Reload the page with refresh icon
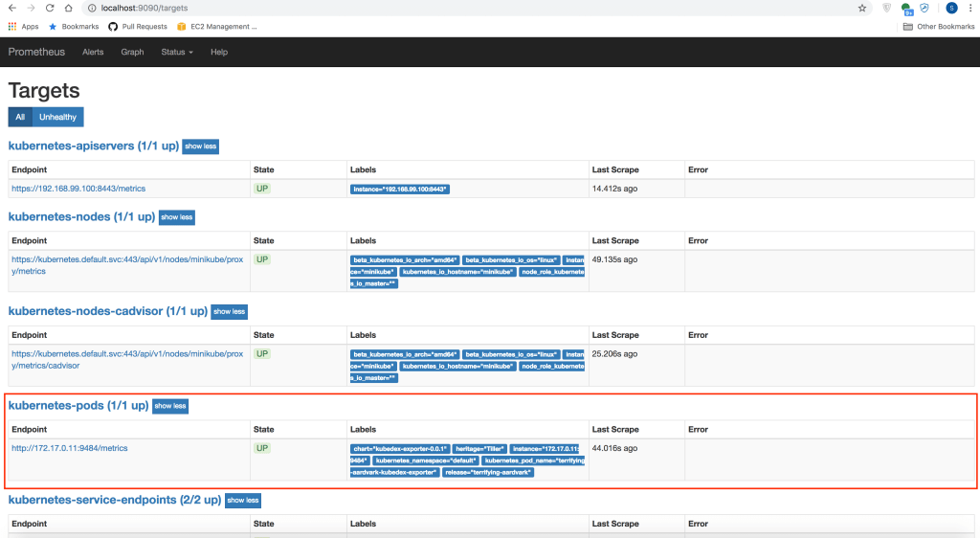Screen dimensions: 980x538 pyautogui.click(x=50, y=8)
